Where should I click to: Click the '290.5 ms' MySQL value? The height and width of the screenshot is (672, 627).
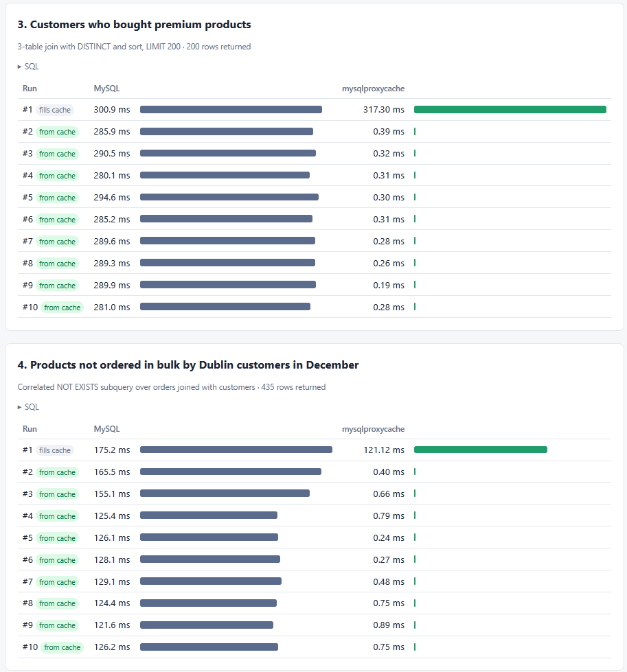[x=112, y=154]
